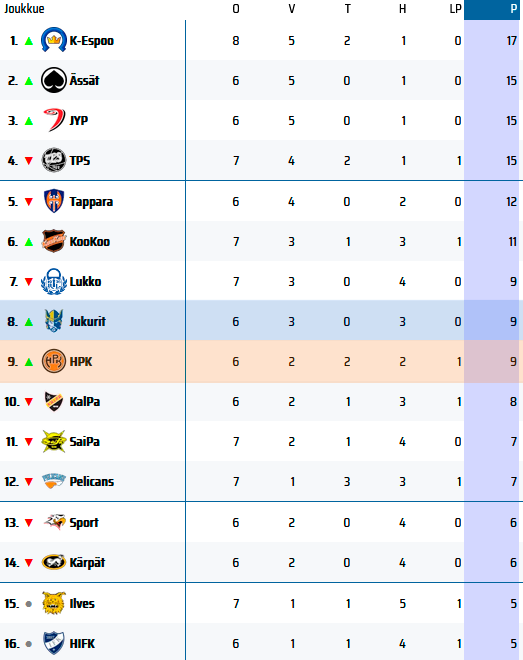Click the Ässät spade logo

(x=53, y=80)
